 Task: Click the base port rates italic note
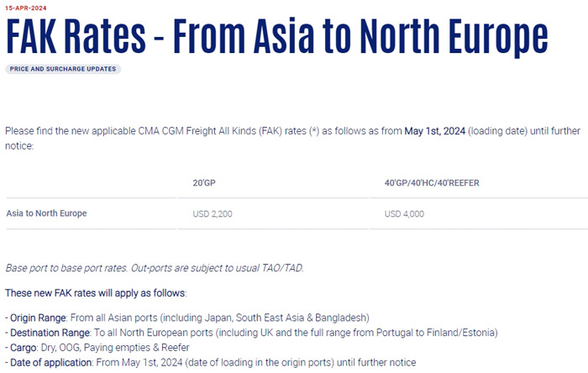click(154, 268)
